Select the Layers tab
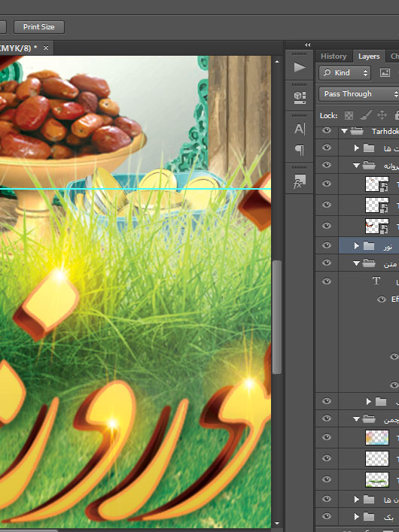 369,56
